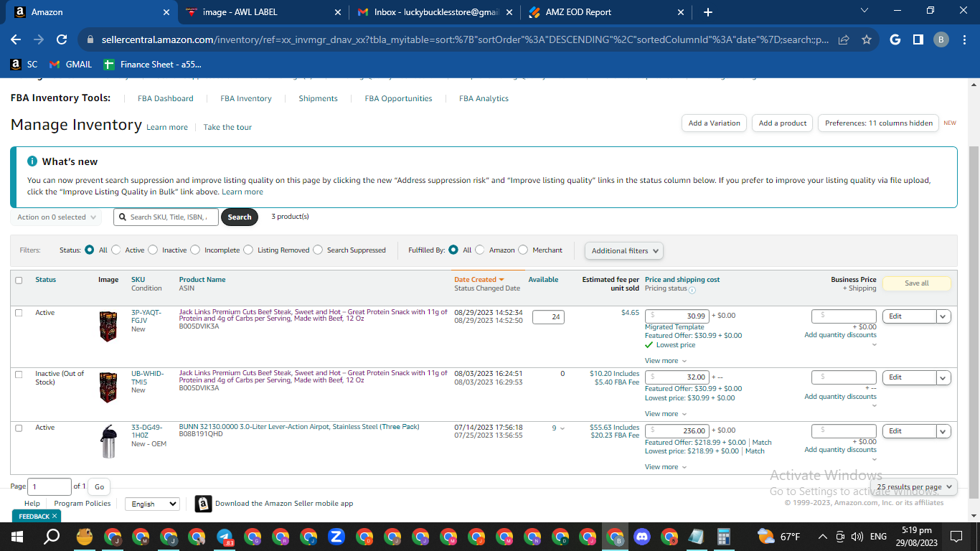Open the FBA Analytics tab
The width and height of the screenshot is (980, 551).
[x=484, y=98]
